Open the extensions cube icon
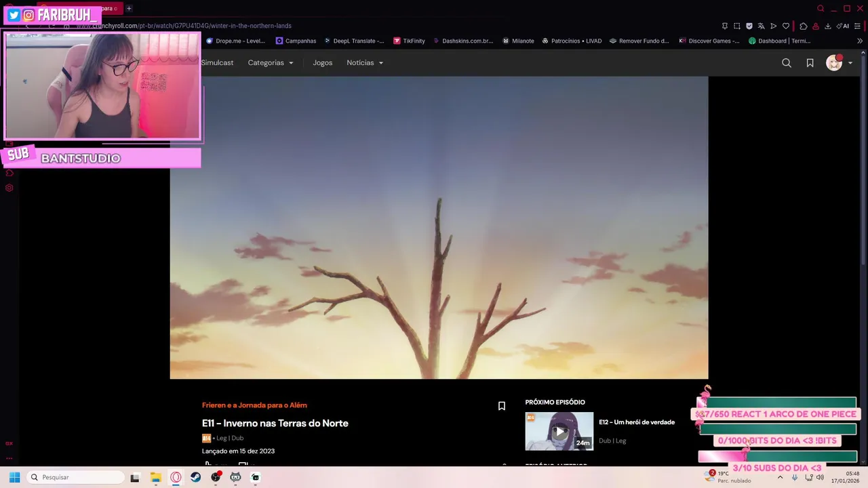 tap(804, 26)
